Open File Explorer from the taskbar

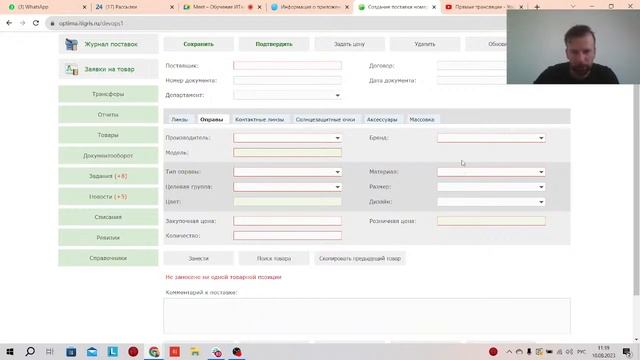[195, 352]
